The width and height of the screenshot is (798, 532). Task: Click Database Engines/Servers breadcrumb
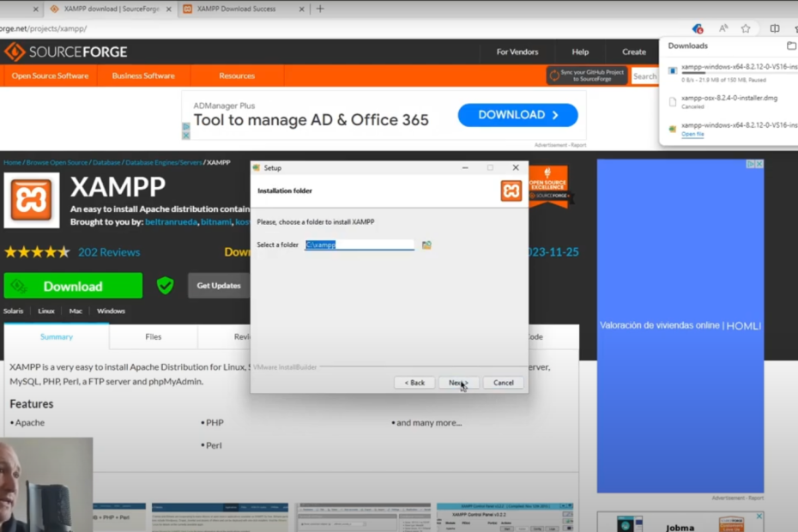[x=163, y=162]
